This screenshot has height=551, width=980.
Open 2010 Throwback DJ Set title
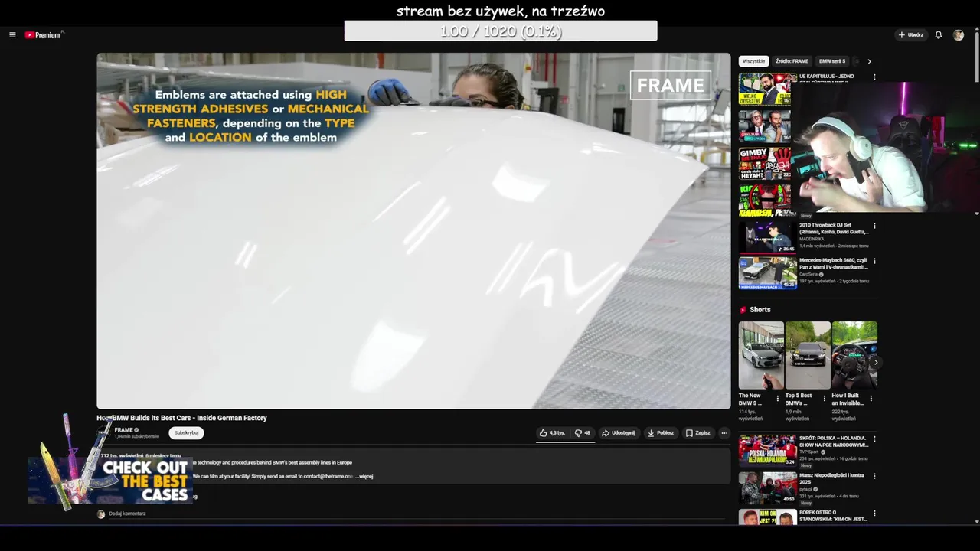(834, 228)
